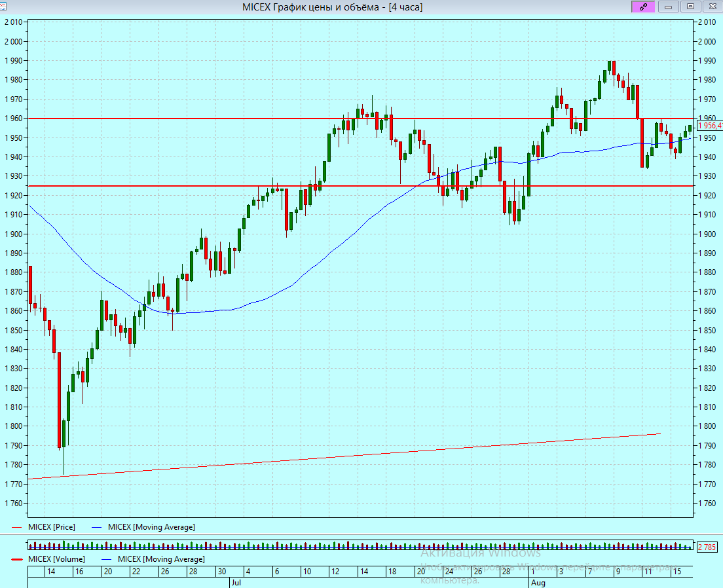This screenshot has height=588, width=723.
Task: Click the date label '22' on time axis
Action: click(136, 572)
